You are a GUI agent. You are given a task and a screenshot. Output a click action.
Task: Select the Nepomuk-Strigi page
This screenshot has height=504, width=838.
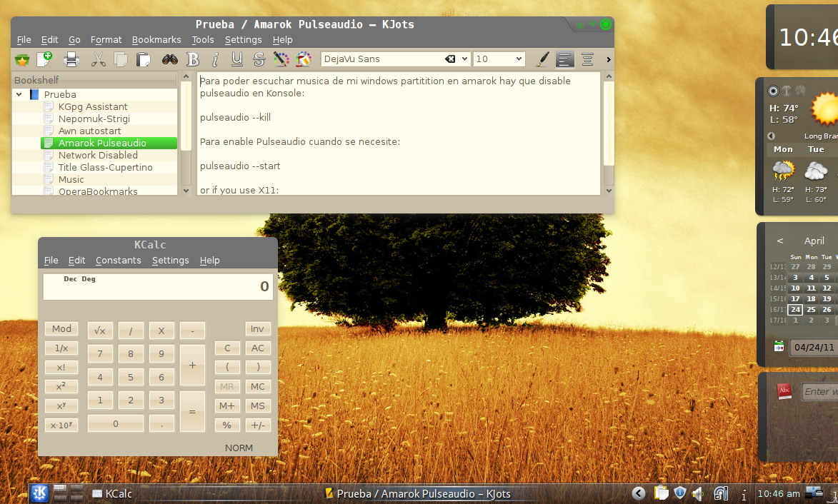(94, 119)
